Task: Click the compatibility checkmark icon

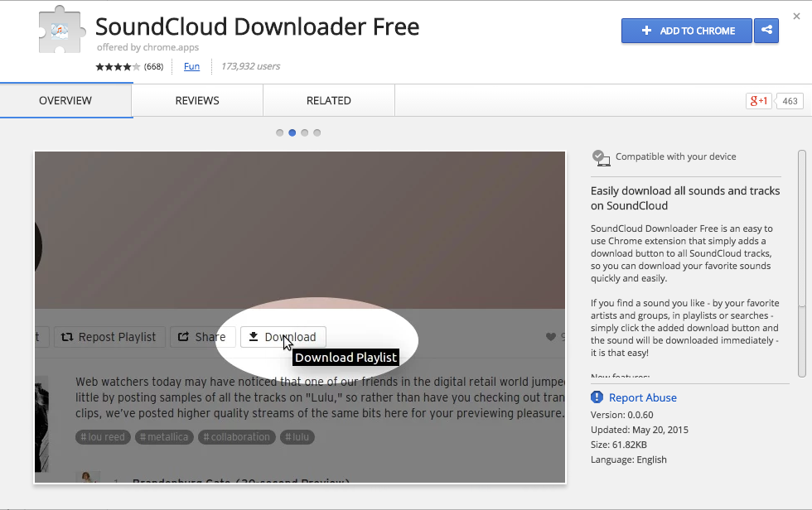Action: click(x=601, y=156)
